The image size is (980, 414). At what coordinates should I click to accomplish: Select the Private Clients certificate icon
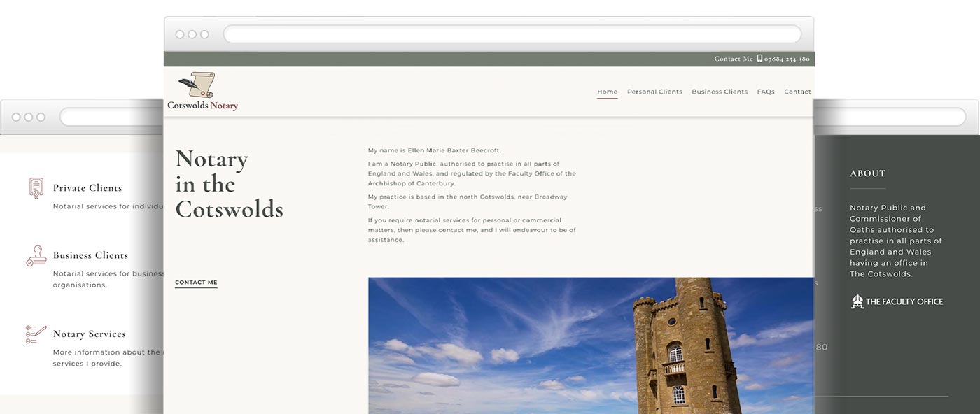tap(35, 187)
